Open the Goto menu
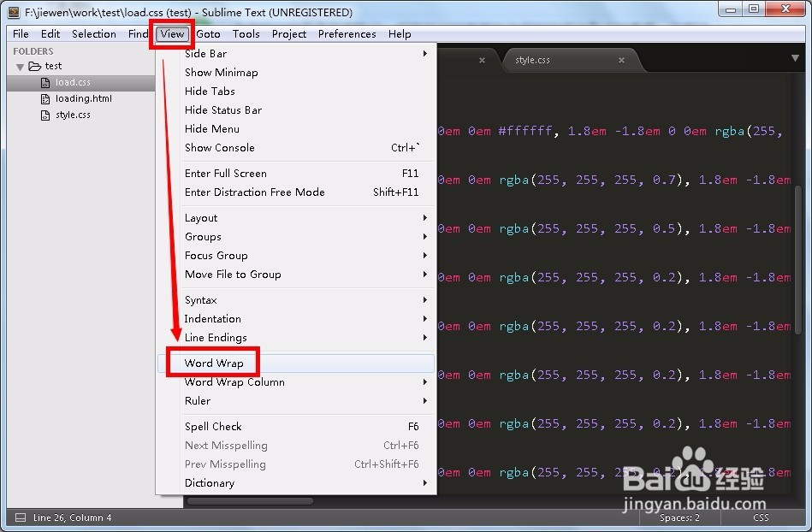This screenshot has height=532, width=812. coord(208,34)
